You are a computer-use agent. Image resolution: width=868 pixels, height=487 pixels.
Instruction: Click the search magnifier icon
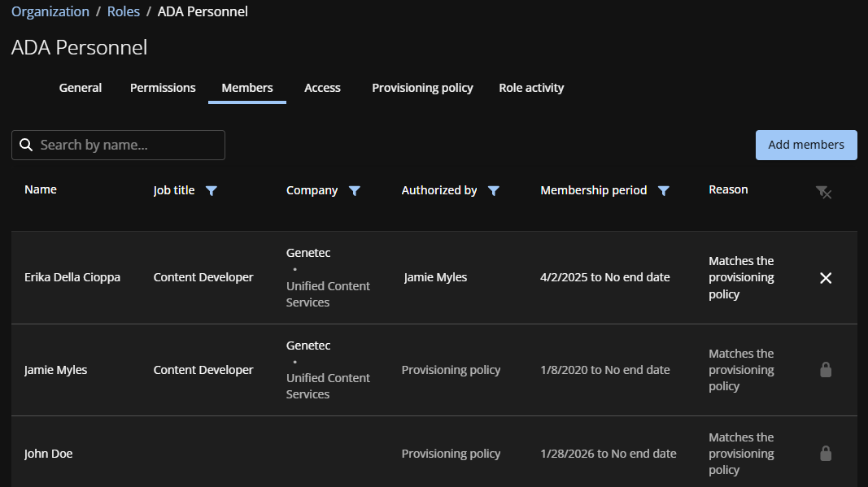coord(26,145)
